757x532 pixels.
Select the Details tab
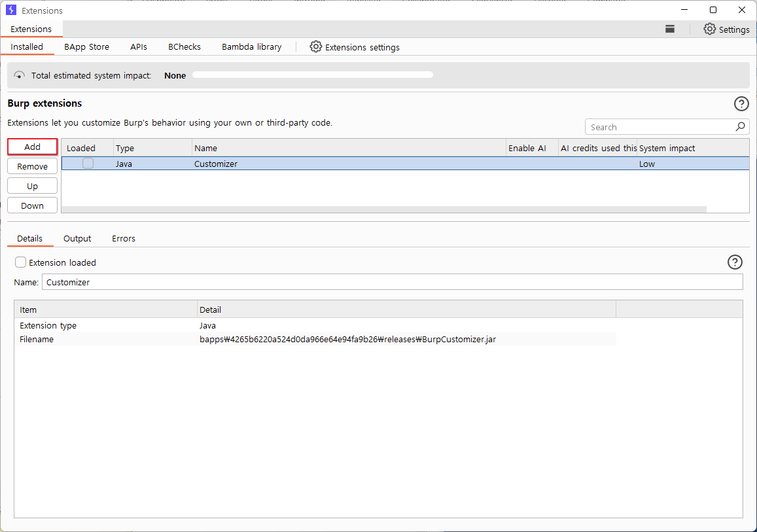[30, 238]
